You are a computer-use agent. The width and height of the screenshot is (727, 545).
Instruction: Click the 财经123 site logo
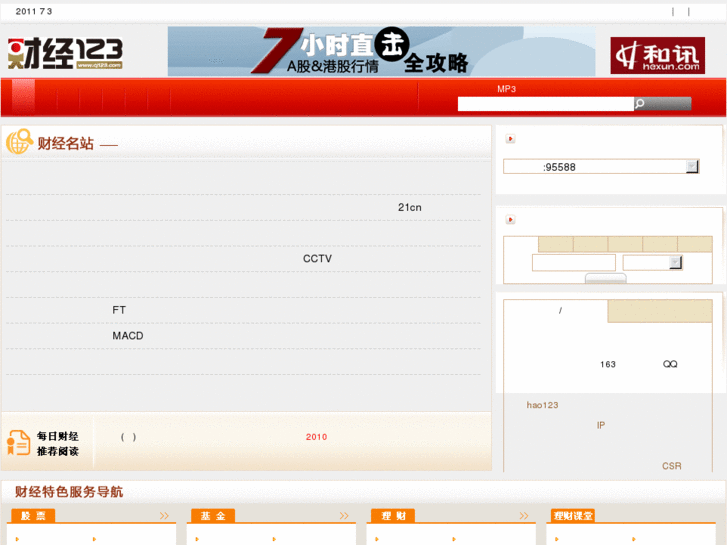(x=65, y=53)
